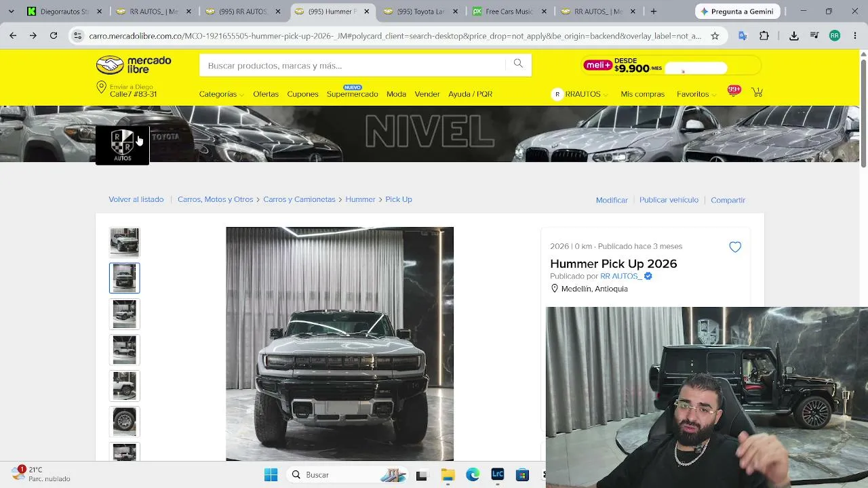
Task: Click Pregunta a Gemini button
Action: 738,12
